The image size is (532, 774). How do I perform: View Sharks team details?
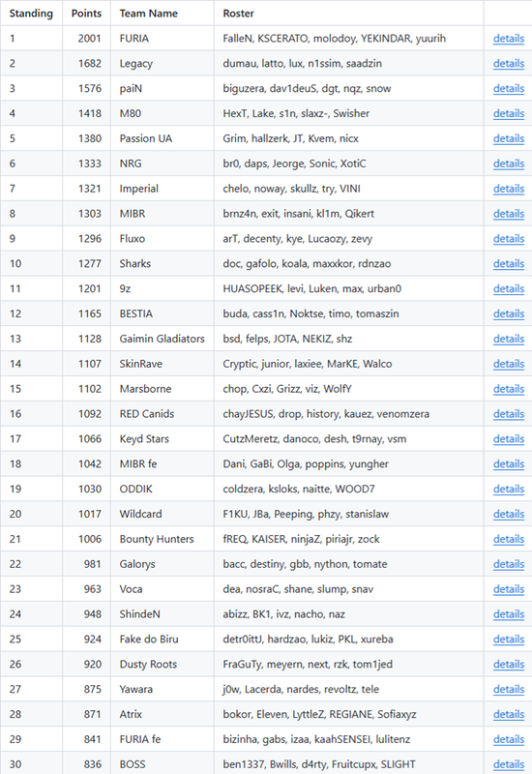click(x=509, y=264)
